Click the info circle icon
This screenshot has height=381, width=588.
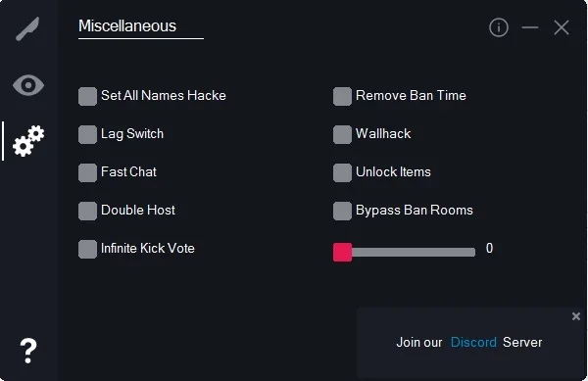coord(499,27)
